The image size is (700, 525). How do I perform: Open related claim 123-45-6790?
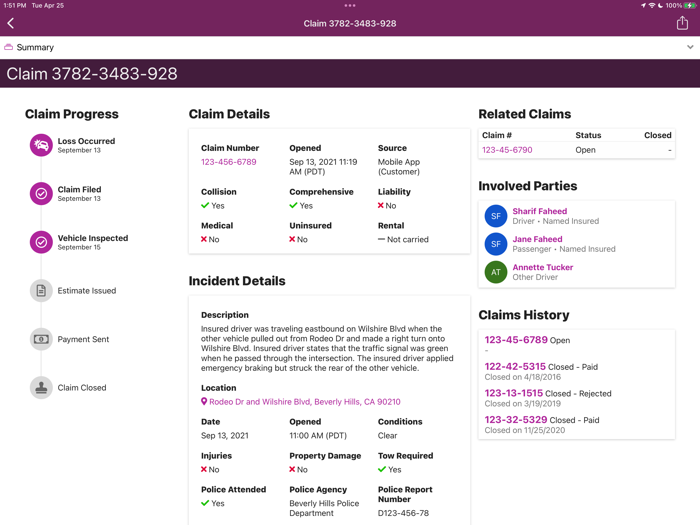tap(507, 150)
